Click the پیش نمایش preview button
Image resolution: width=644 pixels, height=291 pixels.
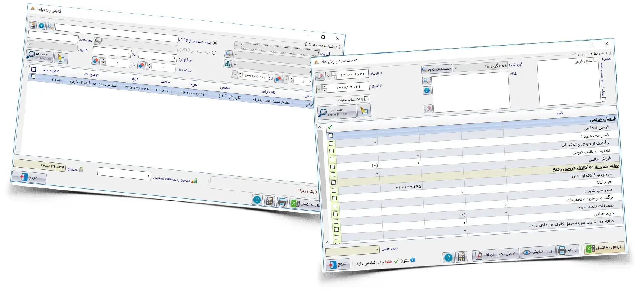(537, 252)
